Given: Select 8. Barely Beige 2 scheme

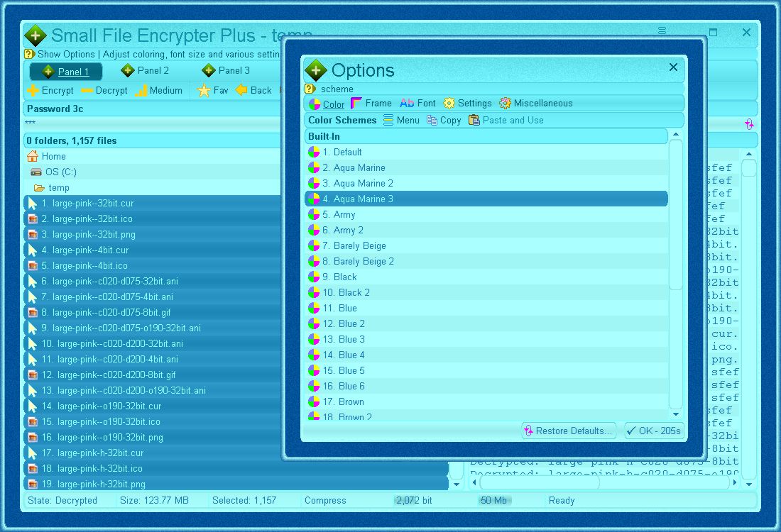Looking at the screenshot, I should point(486,261).
